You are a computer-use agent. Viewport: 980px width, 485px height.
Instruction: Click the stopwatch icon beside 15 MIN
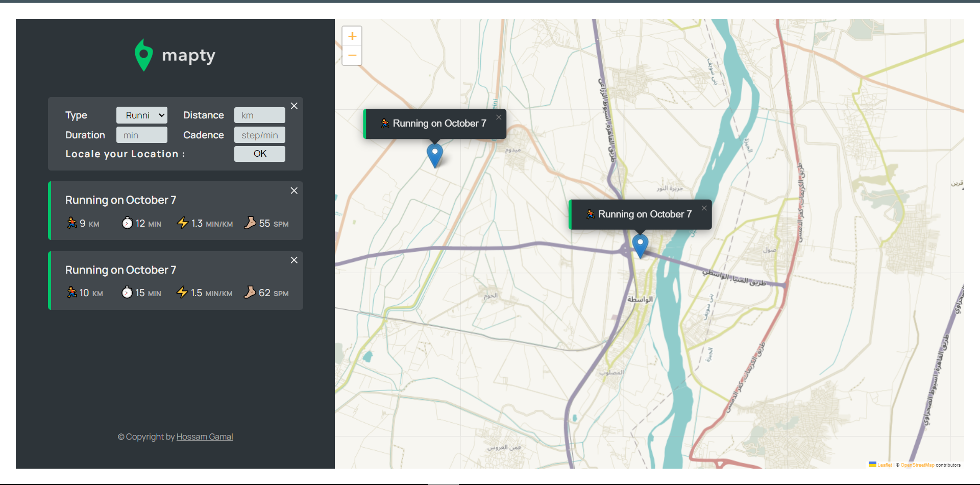127,293
